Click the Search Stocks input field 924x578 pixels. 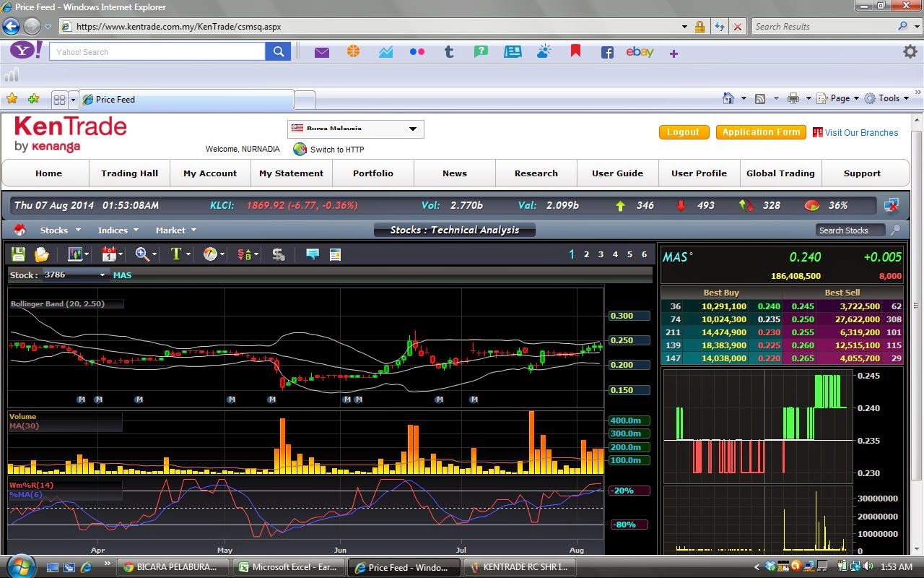point(850,230)
